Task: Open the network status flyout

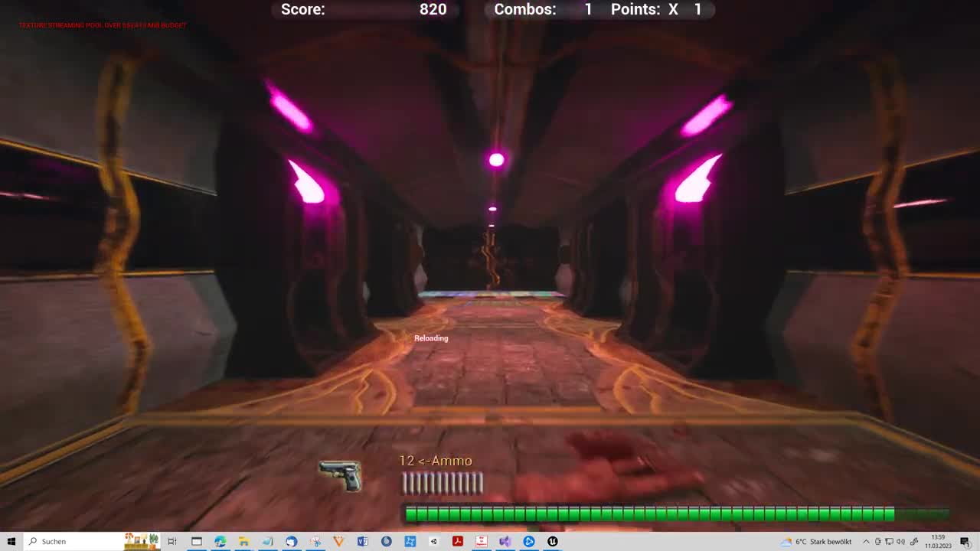Action: point(889,541)
